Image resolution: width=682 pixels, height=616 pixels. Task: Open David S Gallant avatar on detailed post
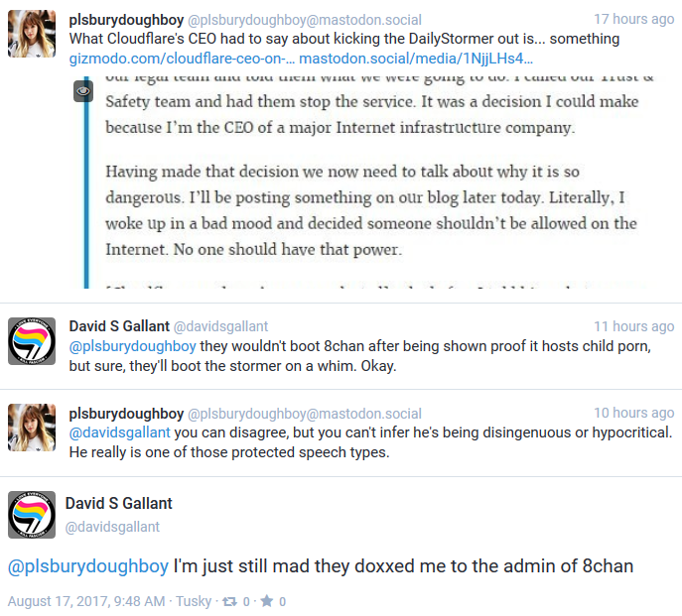[32, 515]
